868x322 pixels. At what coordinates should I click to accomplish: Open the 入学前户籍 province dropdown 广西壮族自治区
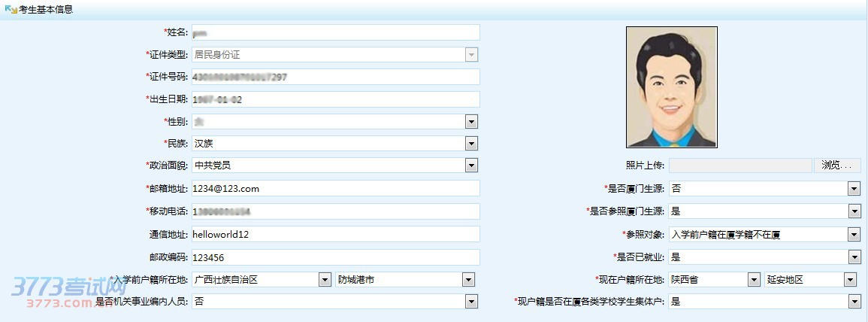point(325,280)
